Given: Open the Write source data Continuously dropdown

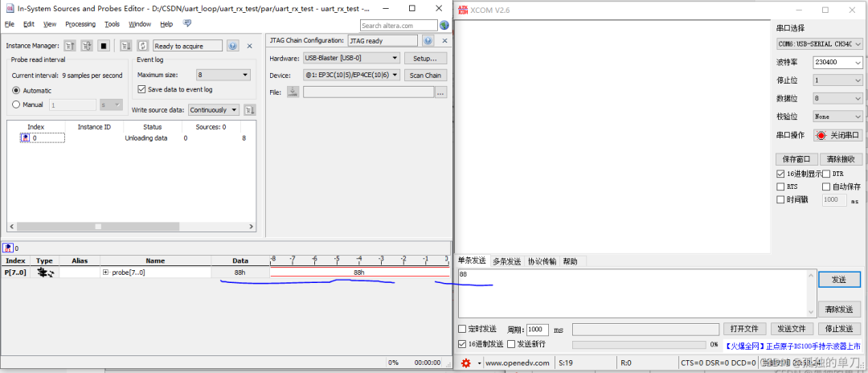Looking at the screenshot, I should (x=215, y=110).
